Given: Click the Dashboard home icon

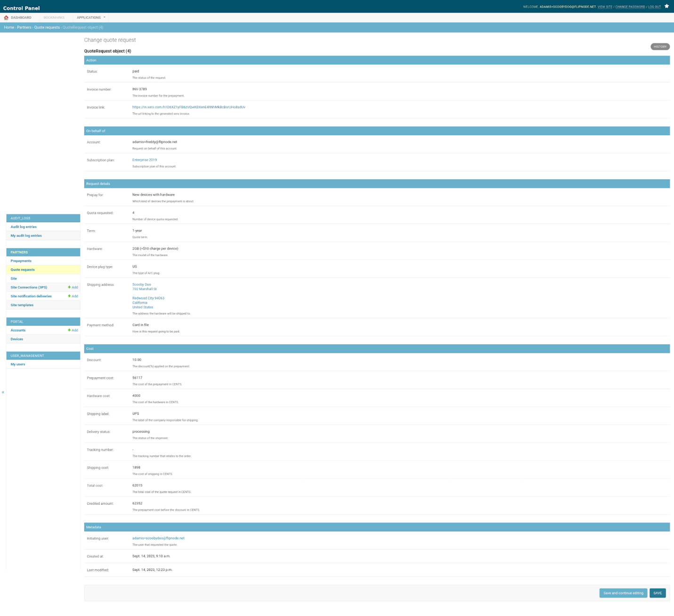Looking at the screenshot, I should pos(6,17).
